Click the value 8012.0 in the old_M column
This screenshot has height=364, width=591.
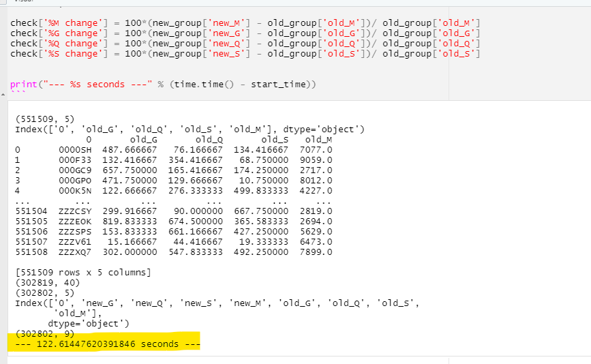pyautogui.click(x=316, y=180)
